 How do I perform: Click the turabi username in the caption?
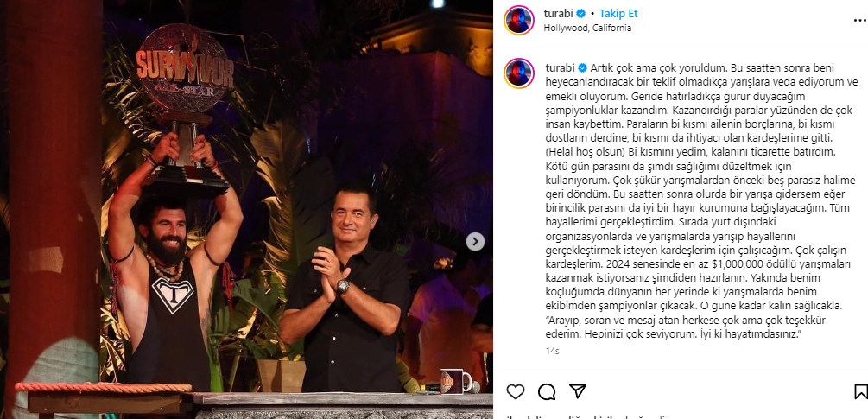(561, 68)
